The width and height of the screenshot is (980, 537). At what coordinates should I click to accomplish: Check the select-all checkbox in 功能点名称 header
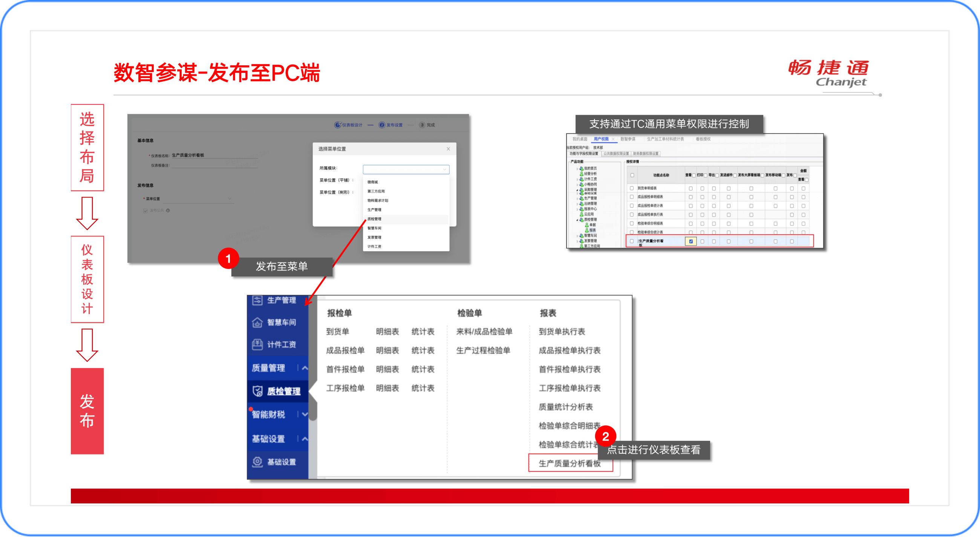[x=632, y=175]
